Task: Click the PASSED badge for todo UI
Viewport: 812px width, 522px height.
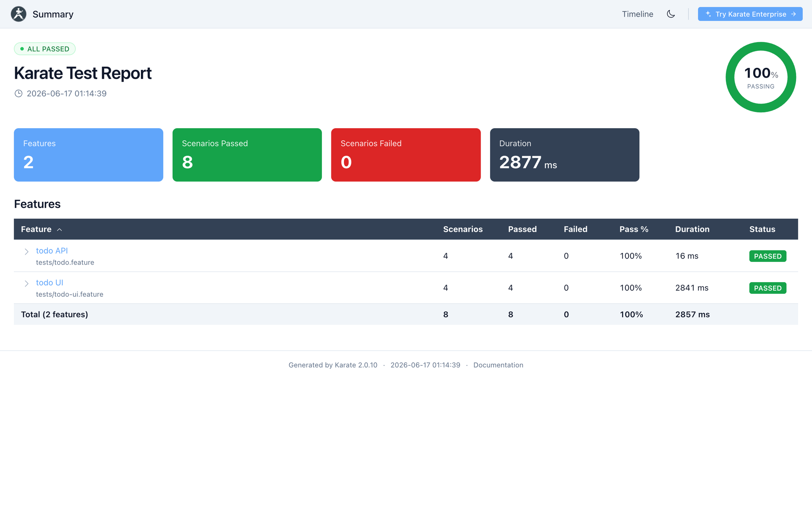Action: 768,288
